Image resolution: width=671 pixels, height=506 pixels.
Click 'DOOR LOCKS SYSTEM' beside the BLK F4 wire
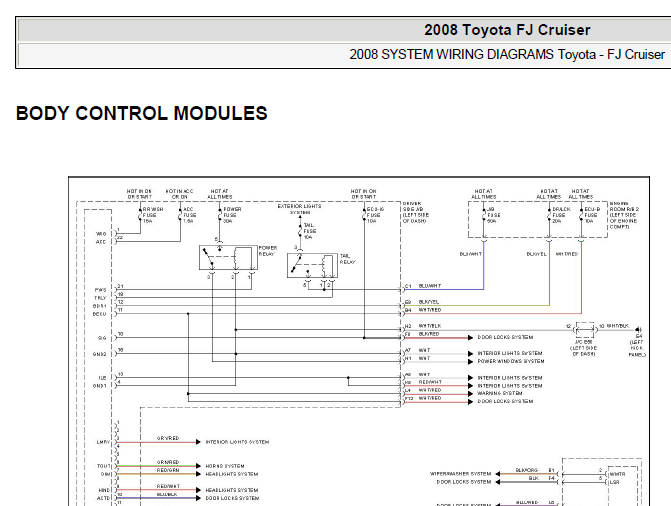(x=463, y=482)
